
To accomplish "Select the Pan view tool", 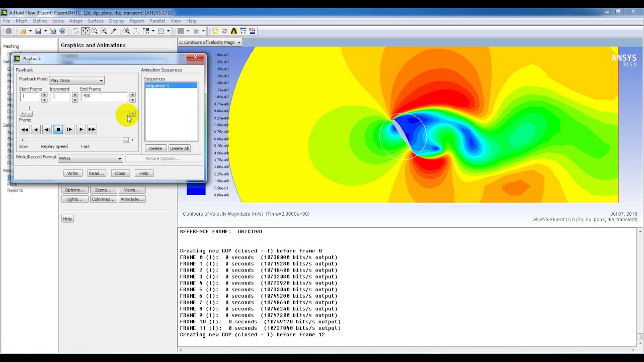I will coord(85,31).
